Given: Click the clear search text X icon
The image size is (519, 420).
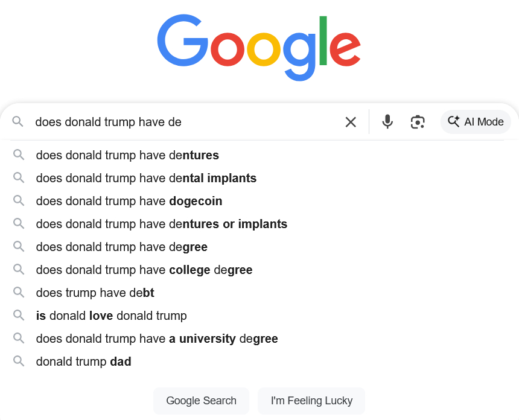Looking at the screenshot, I should click(351, 122).
